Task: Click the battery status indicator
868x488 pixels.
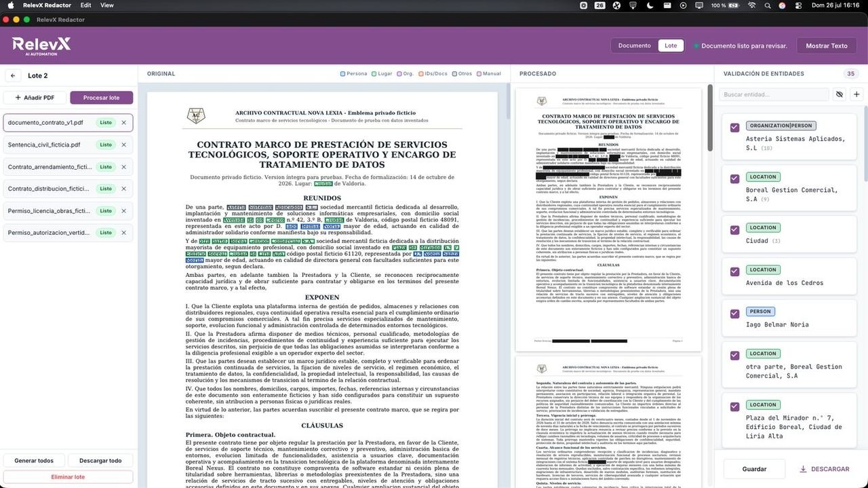Action: coord(724,5)
